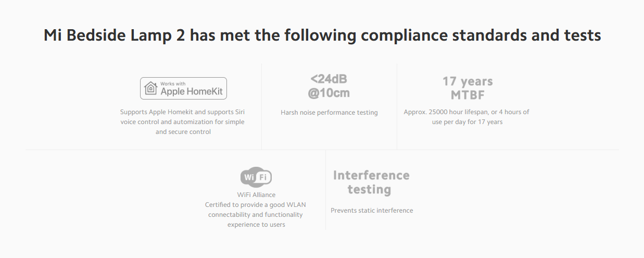Select the large "Interference" heading word
The height and width of the screenshot is (258, 644).
point(371,175)
